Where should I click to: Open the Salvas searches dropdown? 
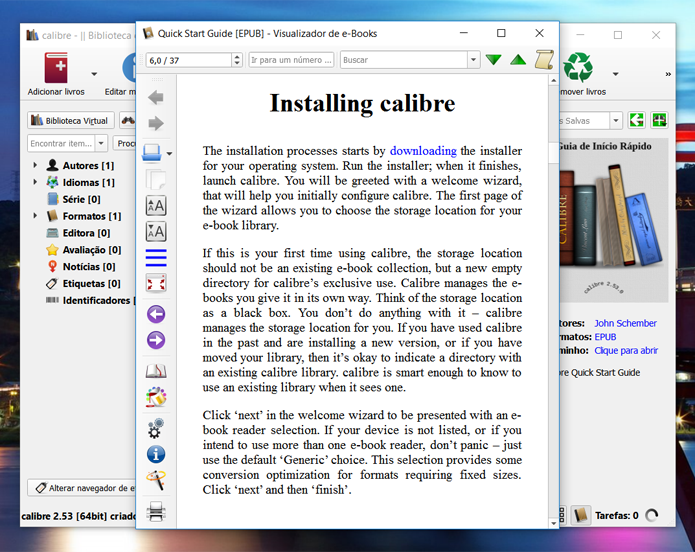(x=616, y=121)
